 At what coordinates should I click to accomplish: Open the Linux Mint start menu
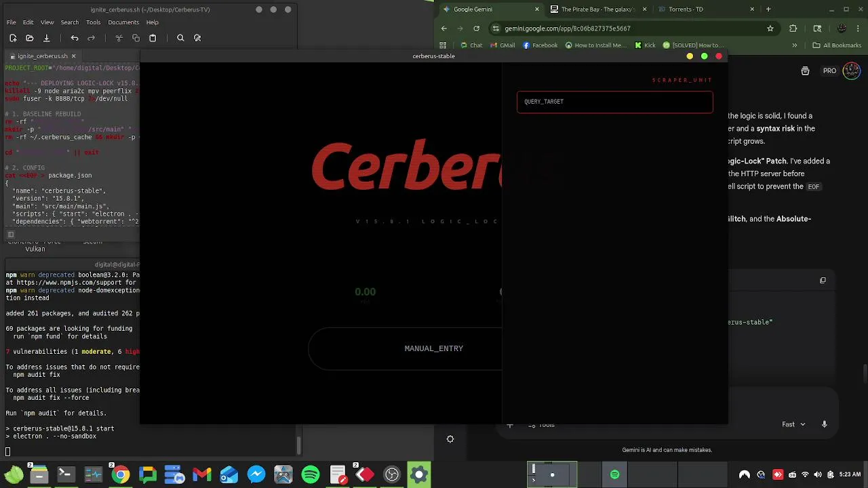[x=12, y=474]
